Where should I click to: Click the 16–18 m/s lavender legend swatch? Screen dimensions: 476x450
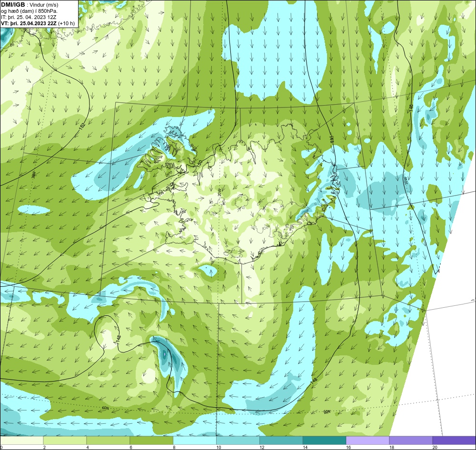(x=367, y=440)
